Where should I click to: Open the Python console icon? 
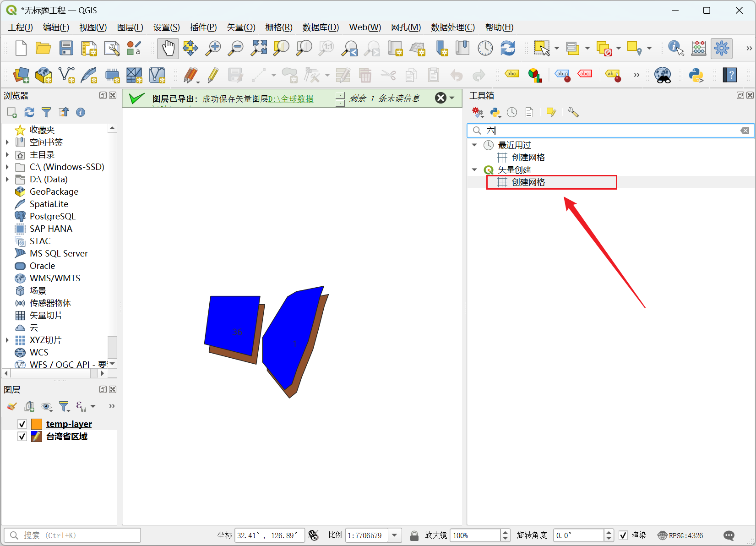click(696, 75)
